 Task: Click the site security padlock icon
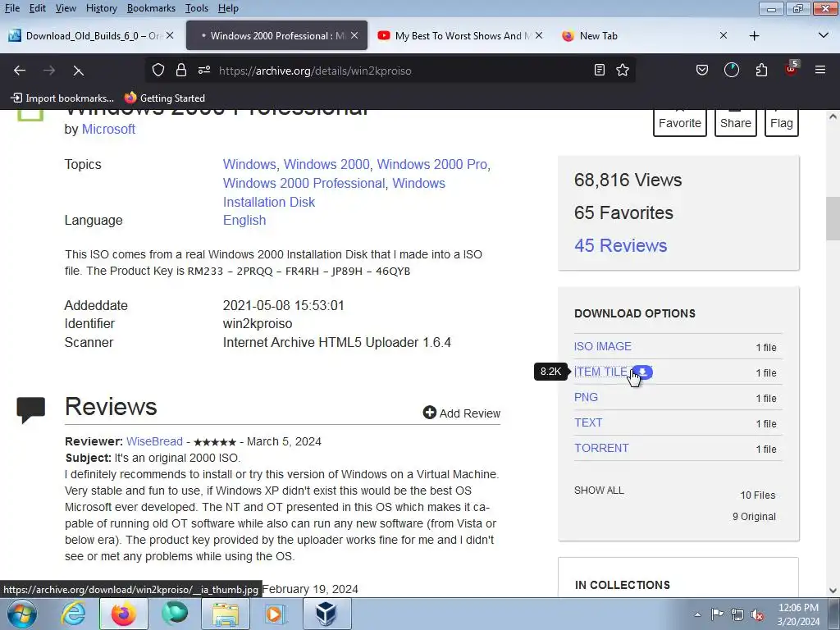181,71
